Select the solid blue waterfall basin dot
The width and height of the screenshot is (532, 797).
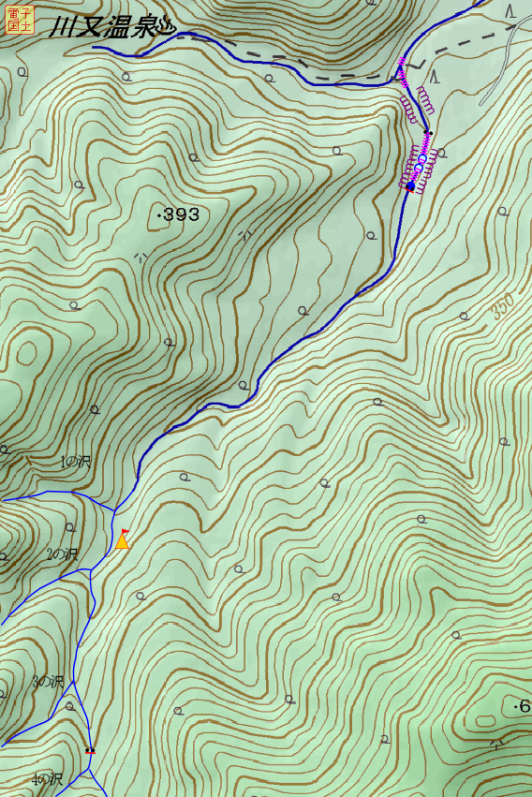point(410,186)
